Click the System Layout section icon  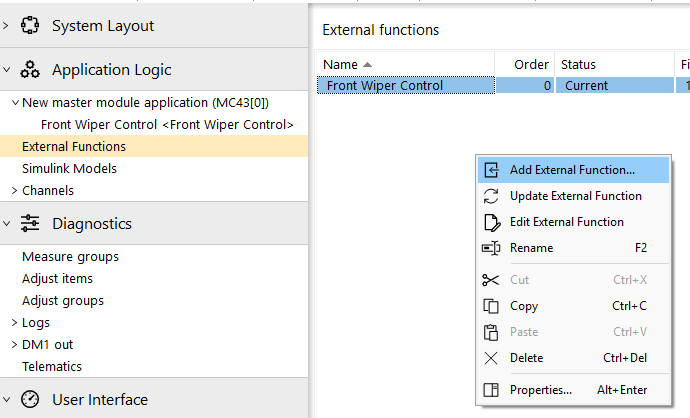coord(30,24)
